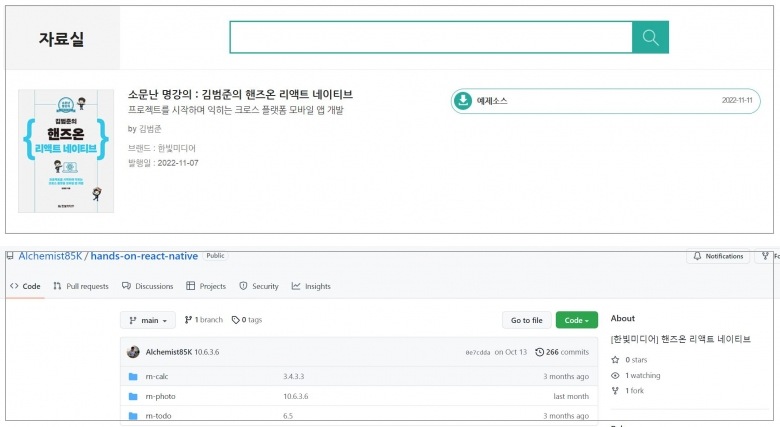The image size is (780, 427).
Task: Click the fork icon button at top right
Action: pos(767,256)
